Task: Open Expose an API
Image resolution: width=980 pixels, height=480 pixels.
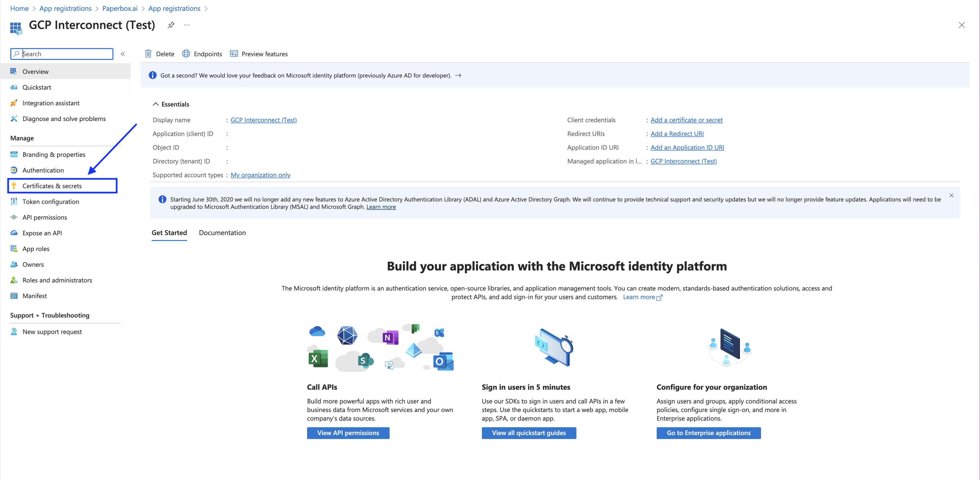Action: [42, 233]
